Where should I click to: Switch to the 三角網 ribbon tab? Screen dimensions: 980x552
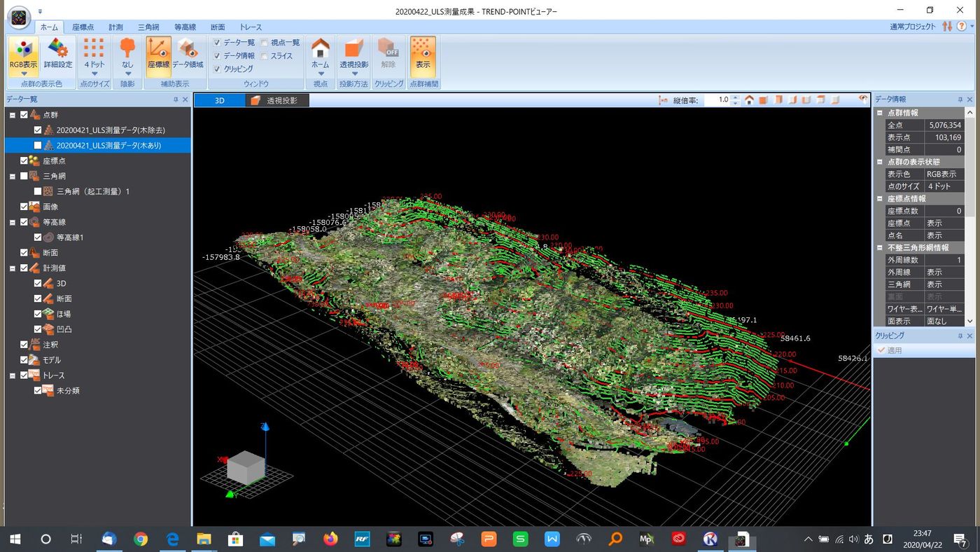pyautogui.click(x=148, y=27)
